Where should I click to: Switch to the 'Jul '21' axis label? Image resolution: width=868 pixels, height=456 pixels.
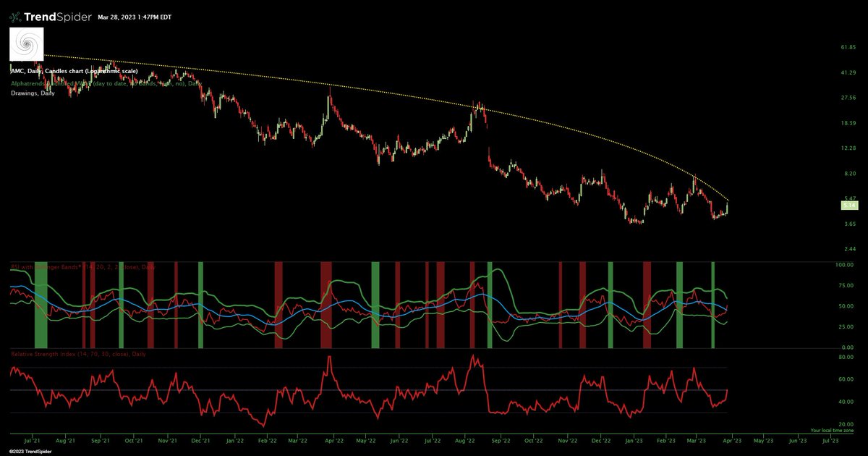tap(33, 440)
